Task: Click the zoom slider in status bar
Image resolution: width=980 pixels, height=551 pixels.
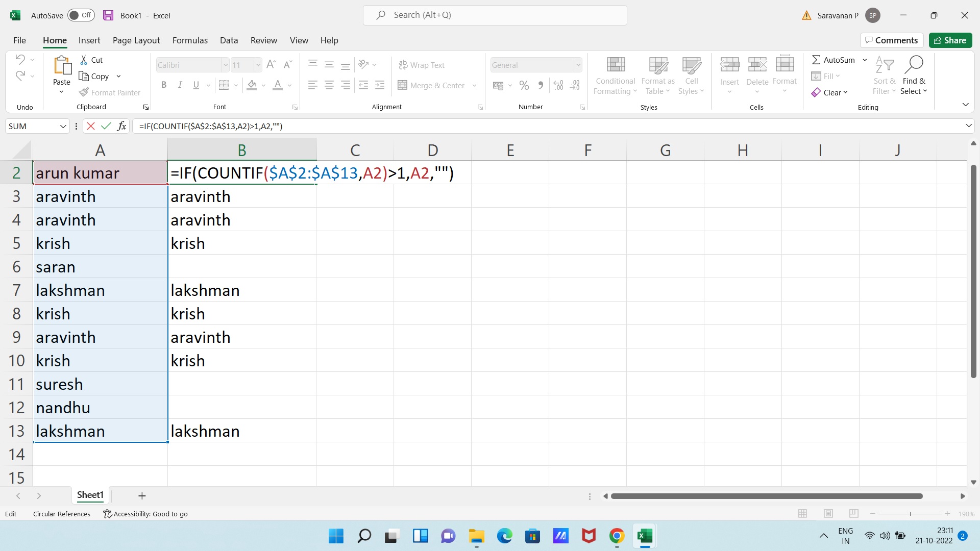Action: point(910,514)
